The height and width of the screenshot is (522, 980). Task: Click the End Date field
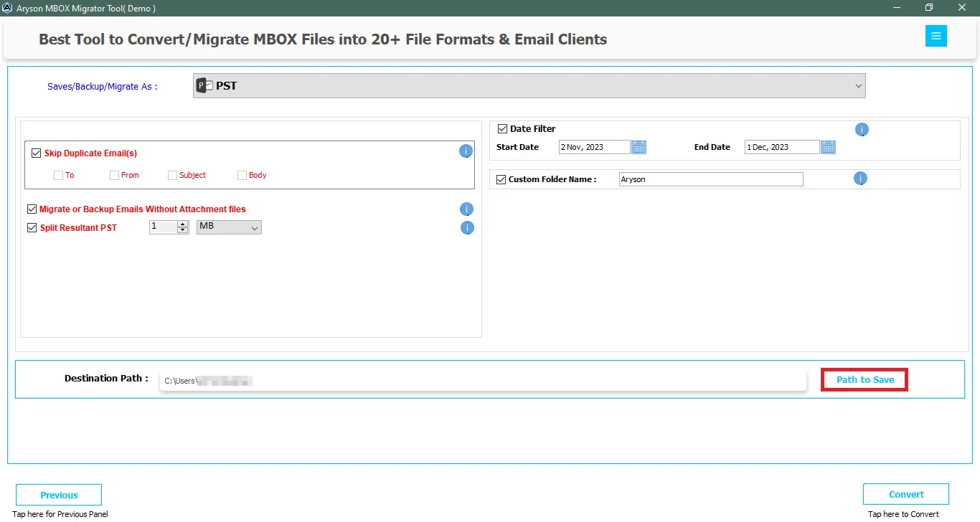[782, 147]
